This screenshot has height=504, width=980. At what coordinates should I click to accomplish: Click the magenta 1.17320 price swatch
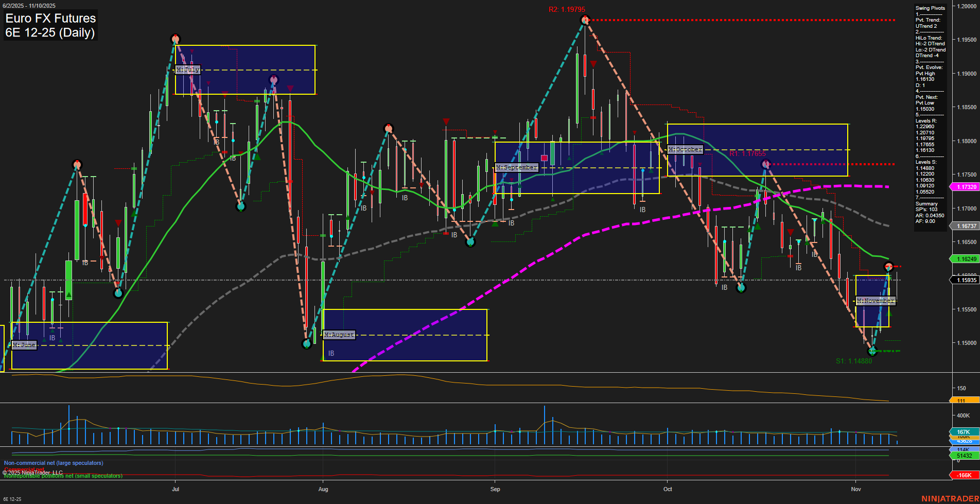click(x=965, y=186)
